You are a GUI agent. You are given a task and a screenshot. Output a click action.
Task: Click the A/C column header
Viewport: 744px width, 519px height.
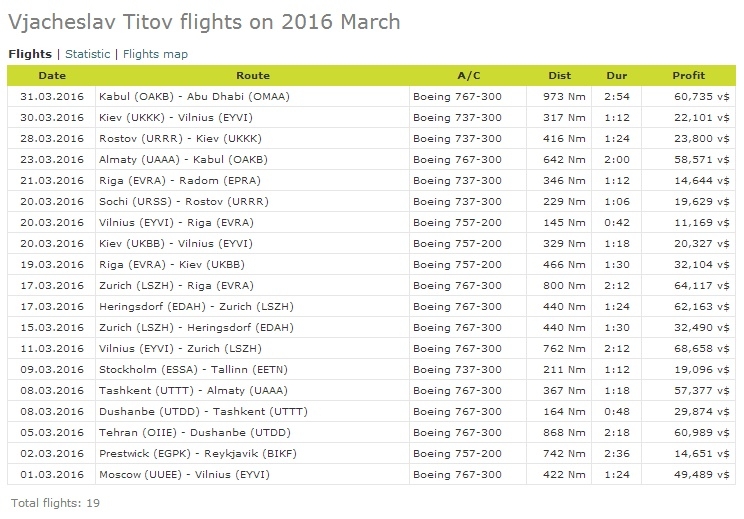click(468, 75)
